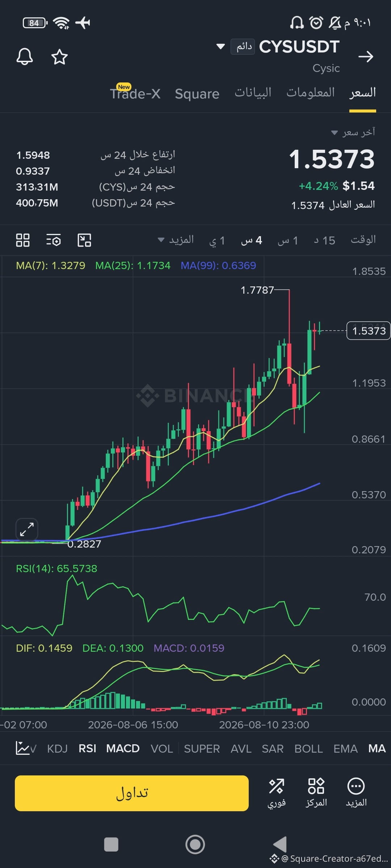Open the البيانات data tab

[253, 93]
